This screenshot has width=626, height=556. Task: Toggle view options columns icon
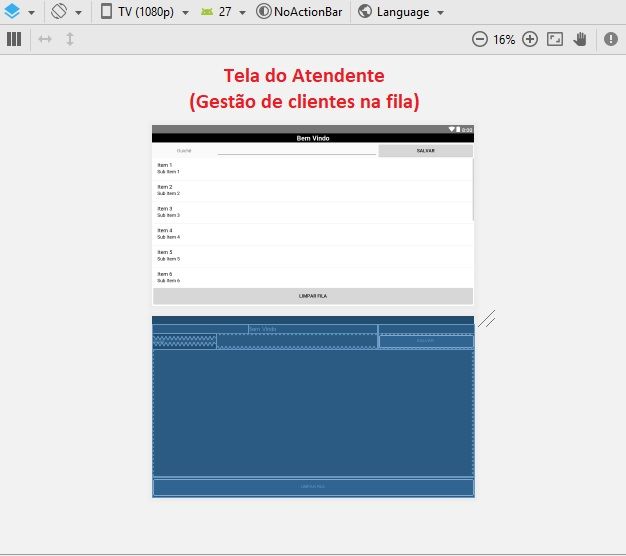14,39
